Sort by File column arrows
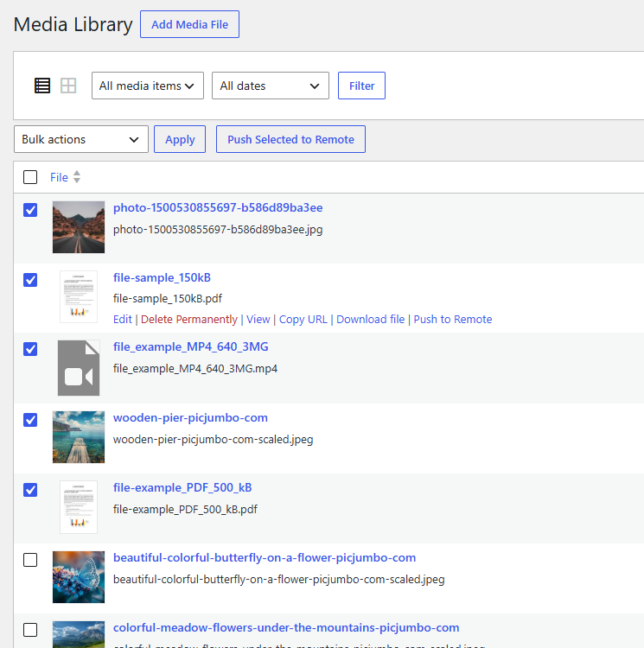The width and height of the screenshot is (644, 648). (76, 177)
